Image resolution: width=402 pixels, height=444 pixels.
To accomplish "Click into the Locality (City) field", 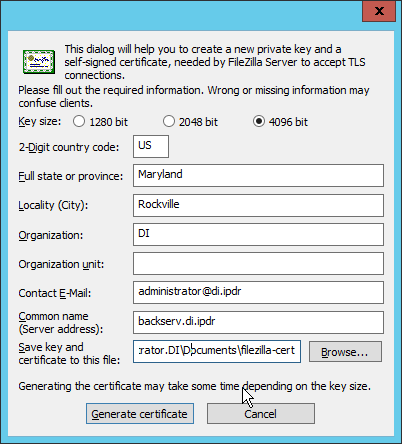I will 258,205.
